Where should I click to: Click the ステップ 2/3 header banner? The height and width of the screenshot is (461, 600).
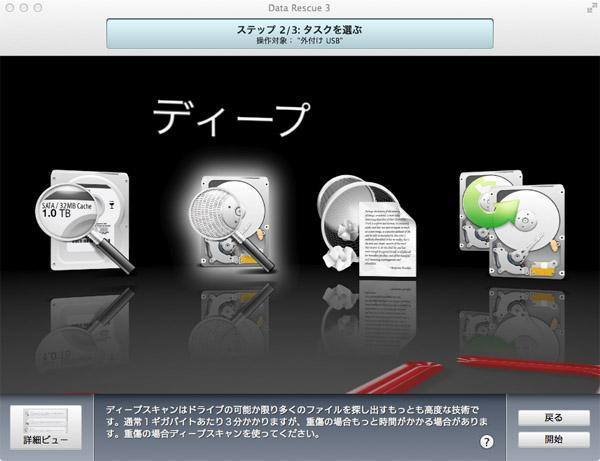pyautogui.click(x=300, y=31)
